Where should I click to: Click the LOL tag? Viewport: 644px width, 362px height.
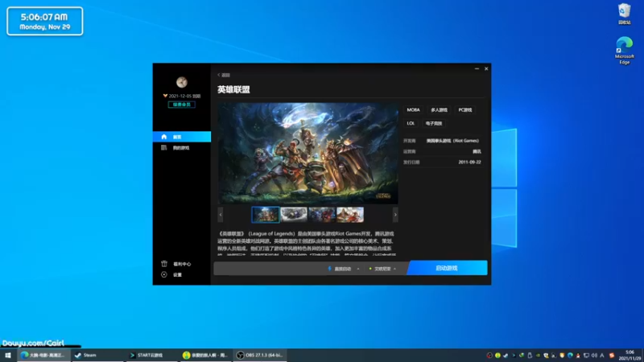point(411,123)
